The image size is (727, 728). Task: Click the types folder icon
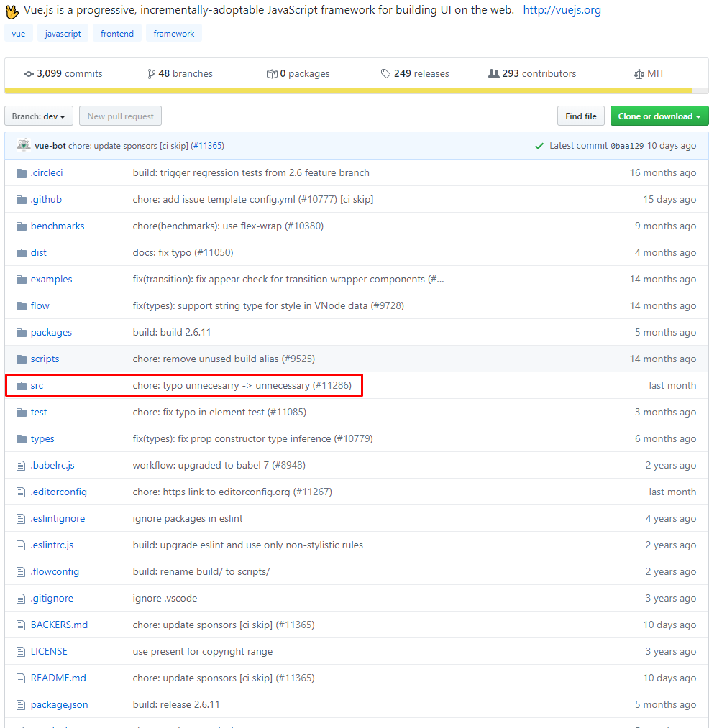(x=22, y=439)
